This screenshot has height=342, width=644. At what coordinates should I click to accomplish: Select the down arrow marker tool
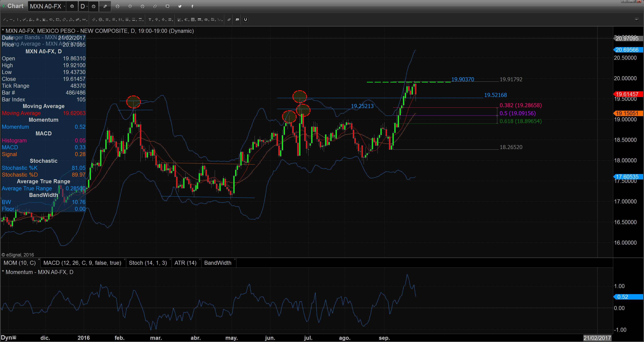[163, 20]
